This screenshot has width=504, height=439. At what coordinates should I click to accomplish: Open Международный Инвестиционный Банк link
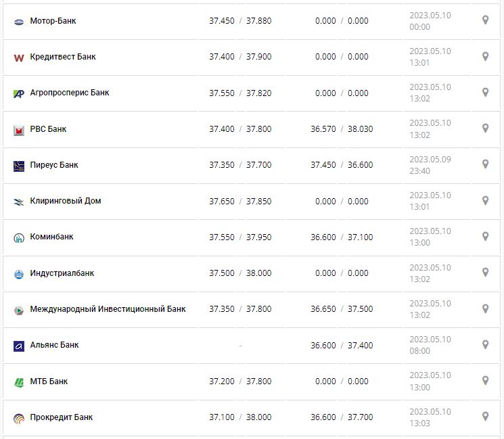tap(108, 309)
